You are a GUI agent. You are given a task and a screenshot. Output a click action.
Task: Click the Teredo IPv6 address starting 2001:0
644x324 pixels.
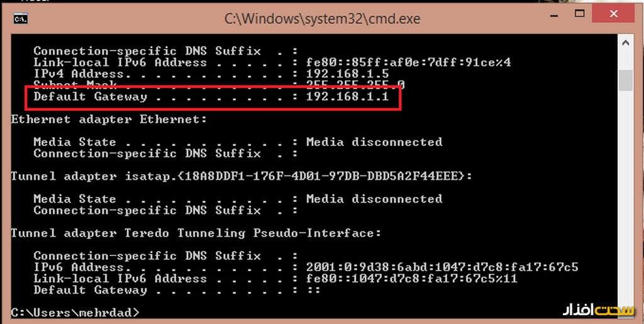coord(442,267)
